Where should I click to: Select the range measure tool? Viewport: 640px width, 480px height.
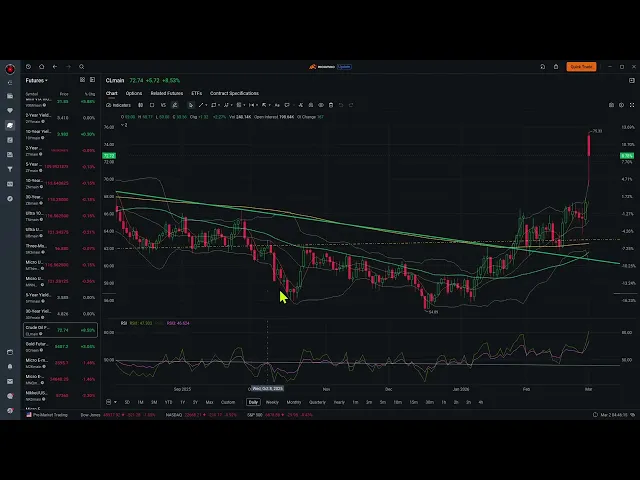(251, 105)
